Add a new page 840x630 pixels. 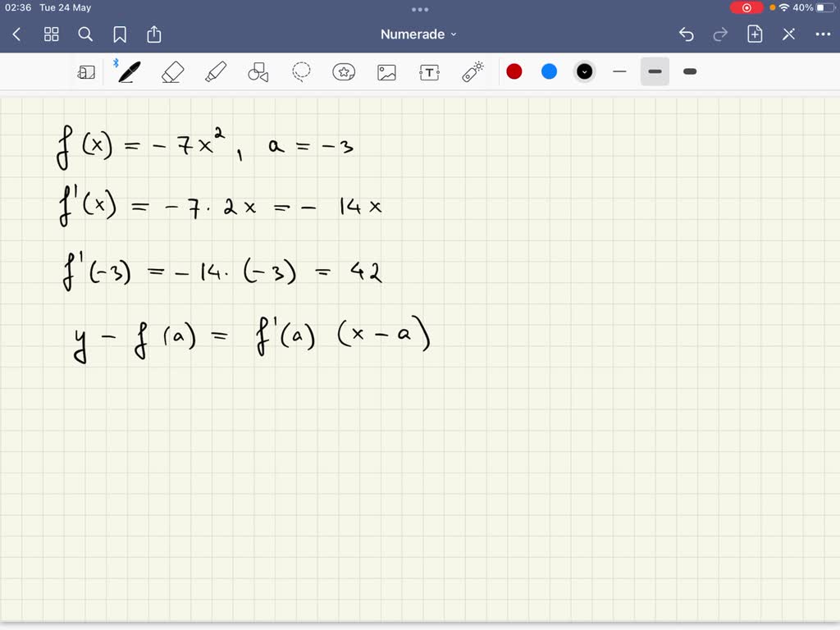point(755,34)
